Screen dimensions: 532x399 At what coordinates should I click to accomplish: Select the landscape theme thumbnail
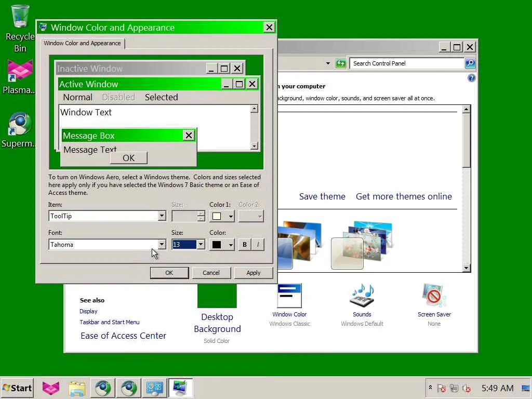(300, 245)
